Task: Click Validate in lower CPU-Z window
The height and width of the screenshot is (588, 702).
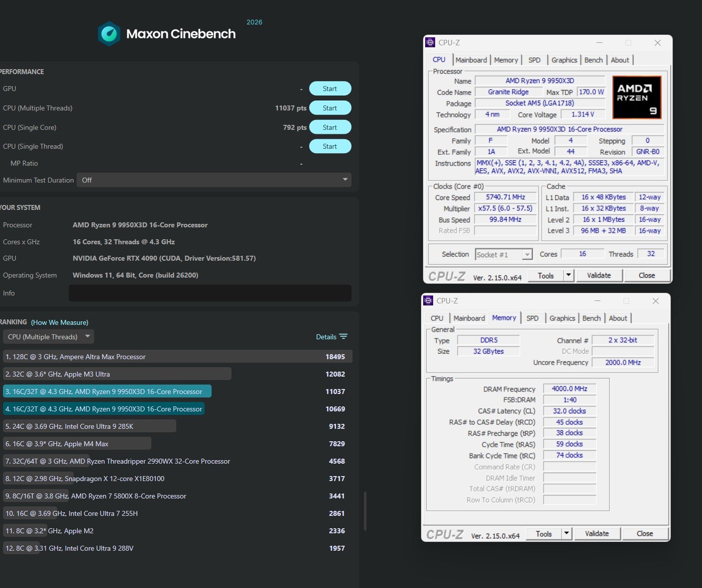Action: pos(597,534)
